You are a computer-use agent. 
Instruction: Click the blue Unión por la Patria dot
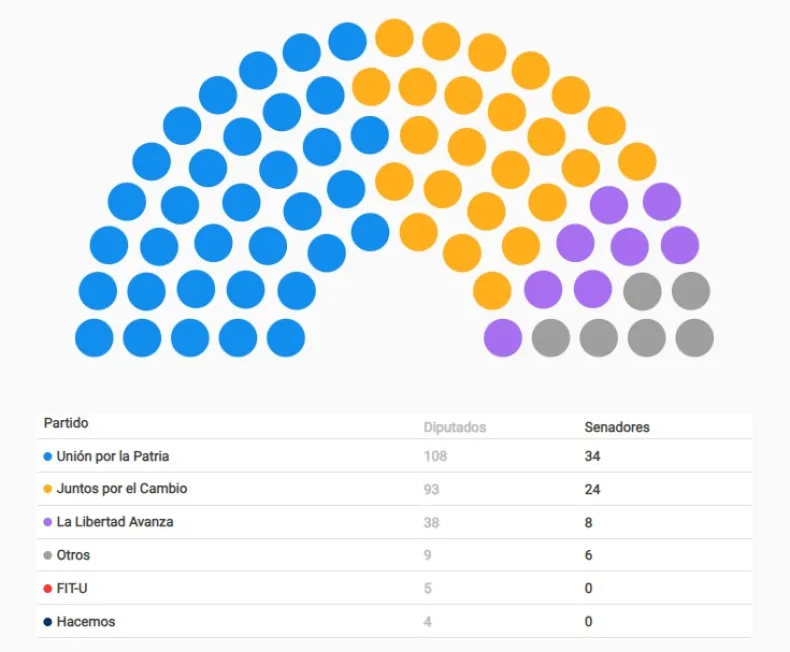tap(48, 457)
